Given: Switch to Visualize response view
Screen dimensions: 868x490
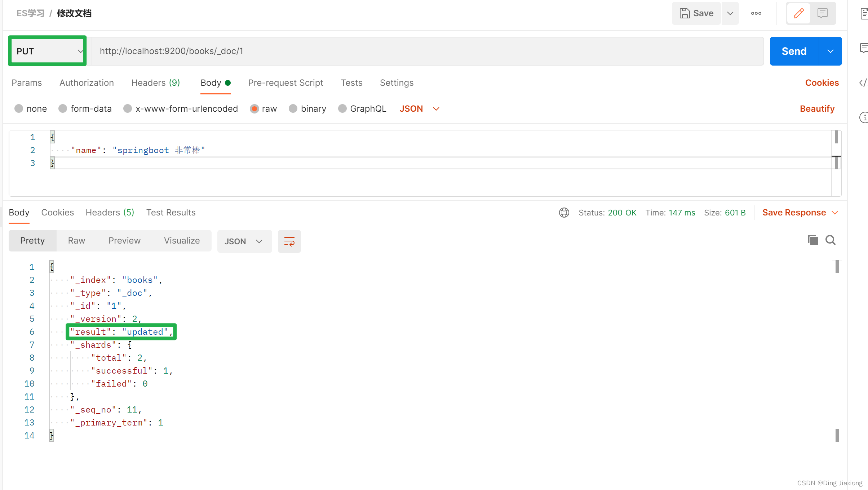Looking at the screenshot, I should (182, 241).
